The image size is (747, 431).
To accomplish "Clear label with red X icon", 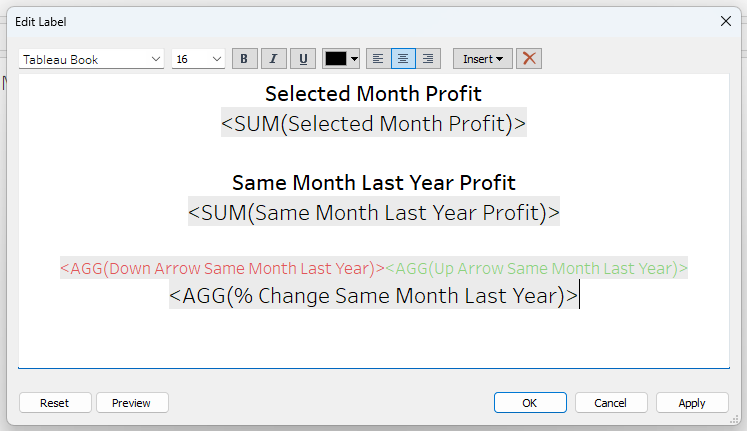I will [530, 59].
